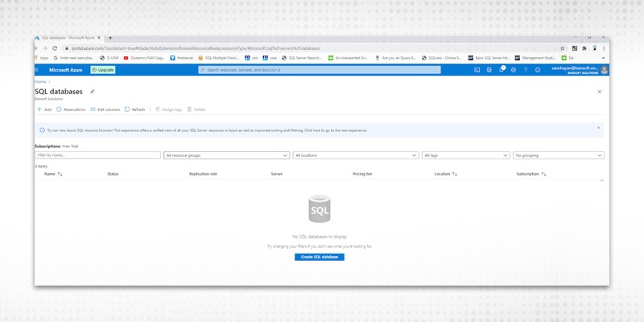Open the Basic SQL Server Int bookmark
The image size is (644, 322).
(x=489, y=58)
